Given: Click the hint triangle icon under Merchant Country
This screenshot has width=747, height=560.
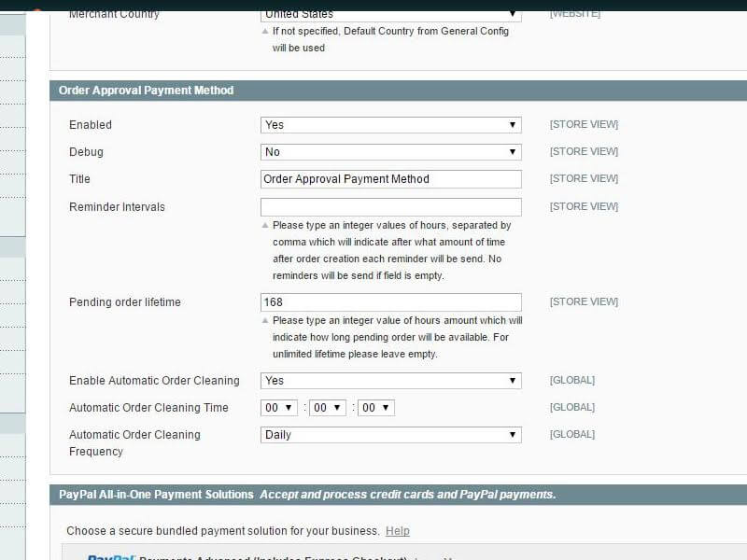Looking at the screenshot, I should tap(265, 32).
